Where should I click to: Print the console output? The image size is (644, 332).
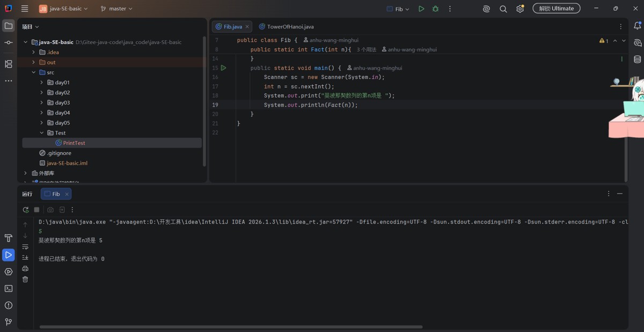[x=25, y=268]
